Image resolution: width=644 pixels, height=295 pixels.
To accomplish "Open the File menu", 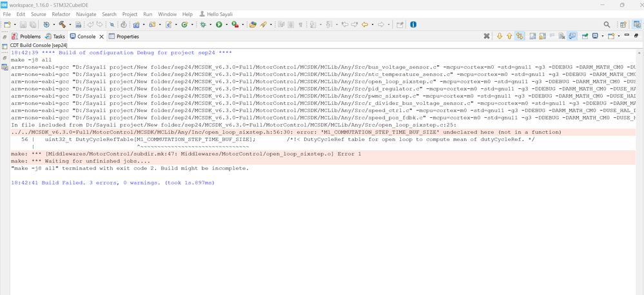I will pyautogui.click(x=7, y=14).
